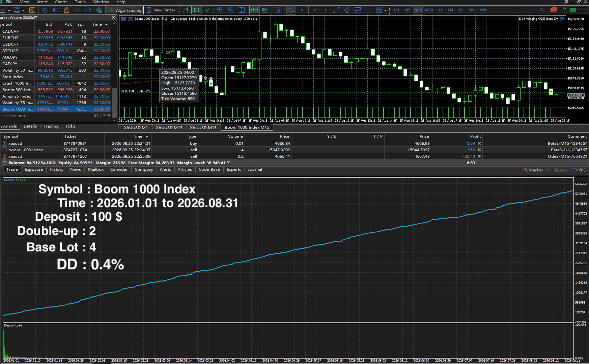Toggle the Algo Trading button

(125, 10)
